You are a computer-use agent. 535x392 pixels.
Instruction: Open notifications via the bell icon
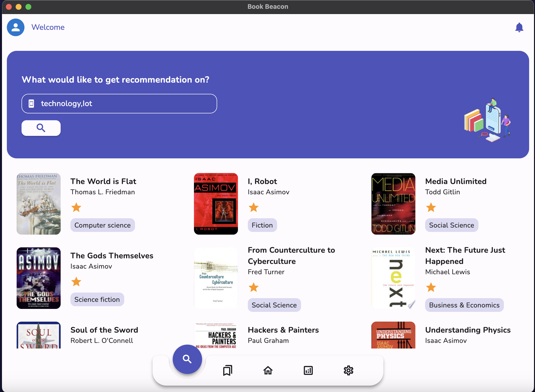(519, 27)
